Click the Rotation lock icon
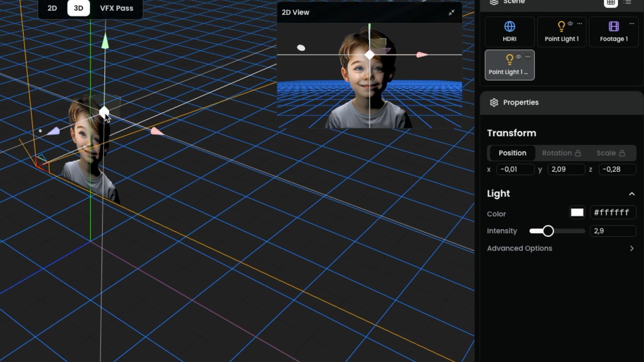 pyautogui.click(x=578, y=153)
